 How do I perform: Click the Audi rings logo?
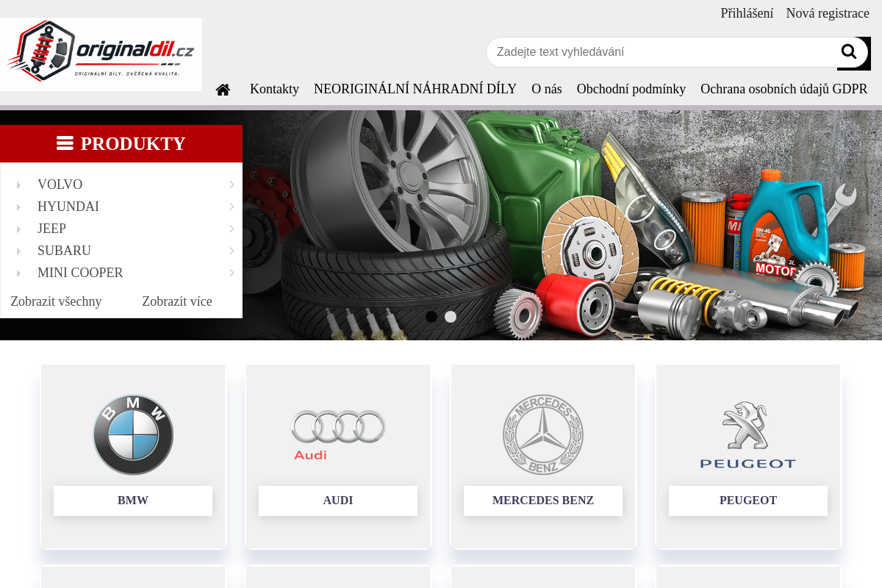point(338,434)
